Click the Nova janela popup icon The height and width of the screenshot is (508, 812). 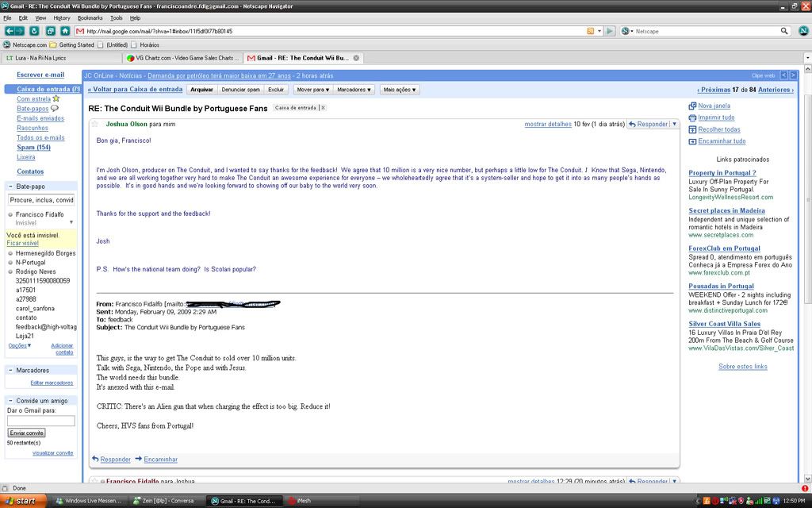point(692,106)
